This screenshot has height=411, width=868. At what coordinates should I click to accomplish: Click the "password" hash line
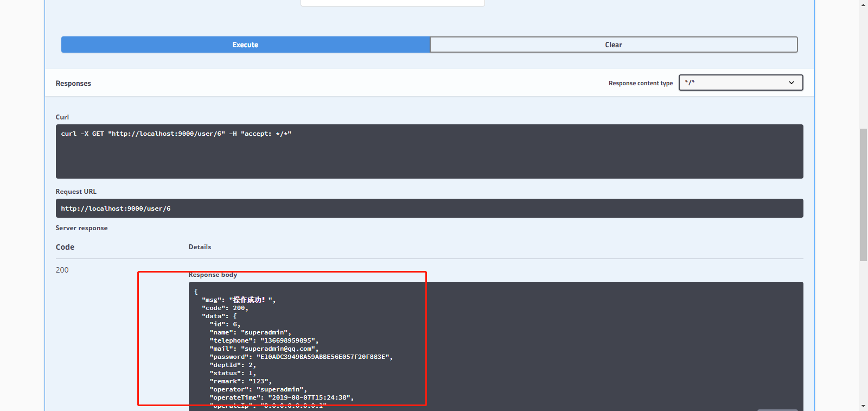point(301,357)
